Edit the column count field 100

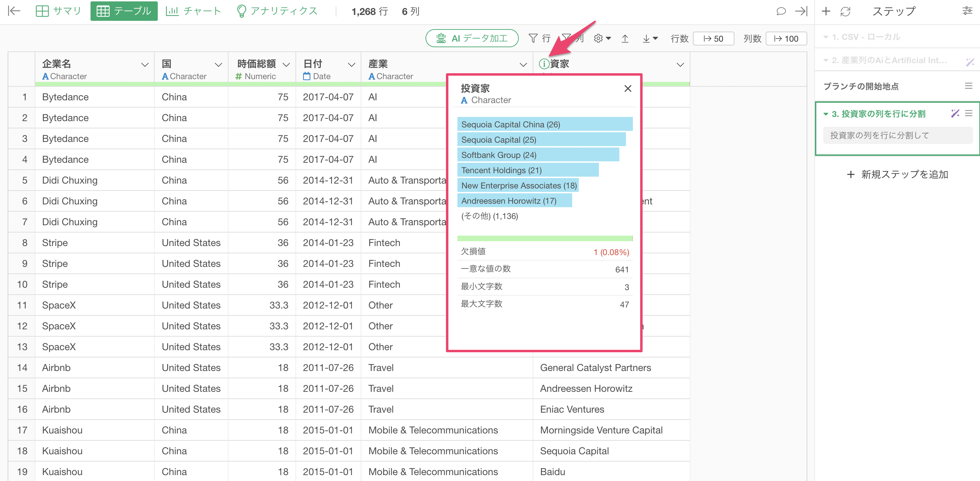(786, 39)
